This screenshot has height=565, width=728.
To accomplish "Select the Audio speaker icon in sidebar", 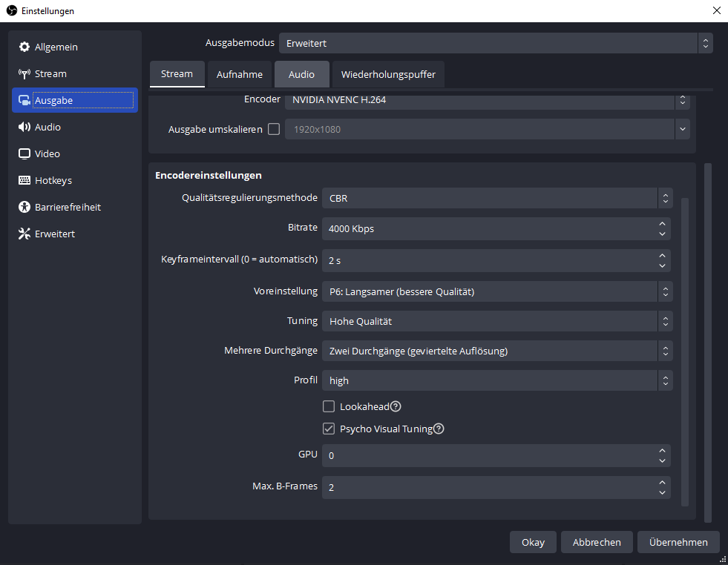I will [x=24, y=128].
